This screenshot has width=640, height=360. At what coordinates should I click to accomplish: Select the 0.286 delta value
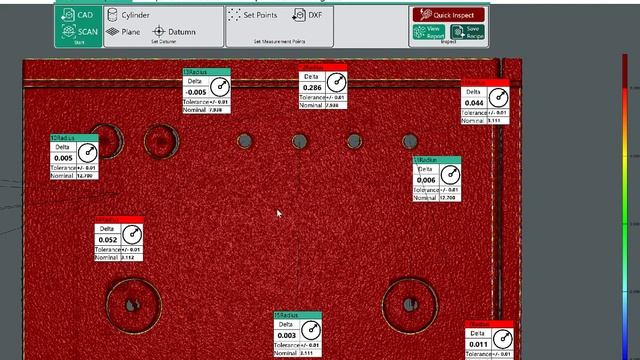pos(312,88)
